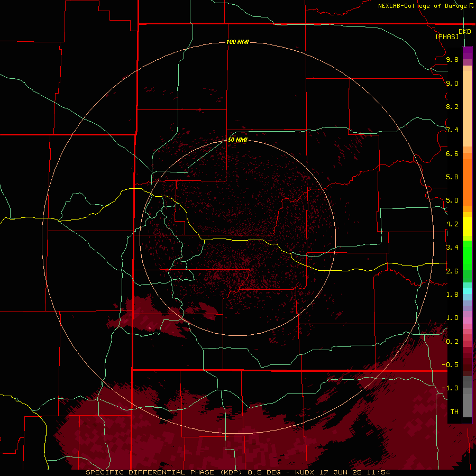This screenshot has width=476, height=476.
Task: Click the DKD label above the legend
Action: tap(465, 32)
